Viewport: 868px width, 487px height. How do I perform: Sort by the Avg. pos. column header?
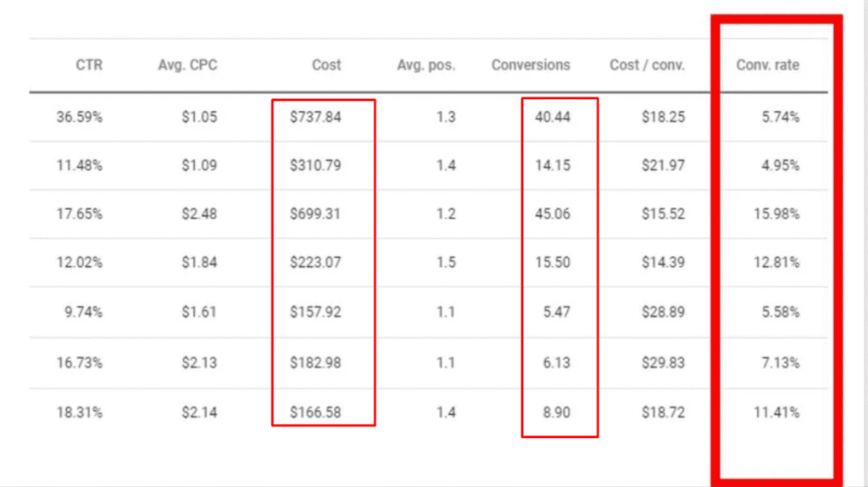pos(426,65)
